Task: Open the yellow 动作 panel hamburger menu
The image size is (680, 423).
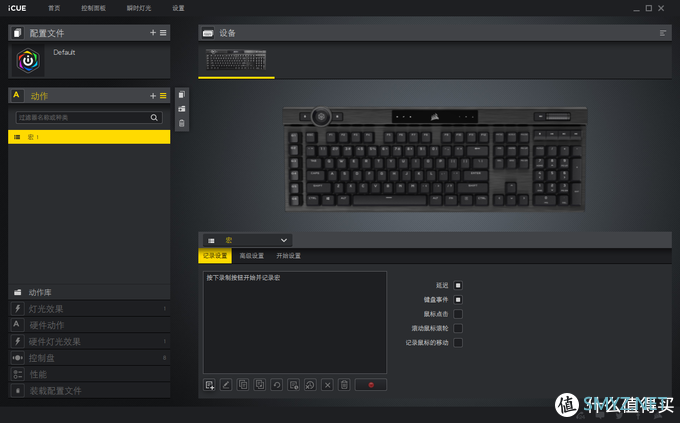Action: [163, 96]
